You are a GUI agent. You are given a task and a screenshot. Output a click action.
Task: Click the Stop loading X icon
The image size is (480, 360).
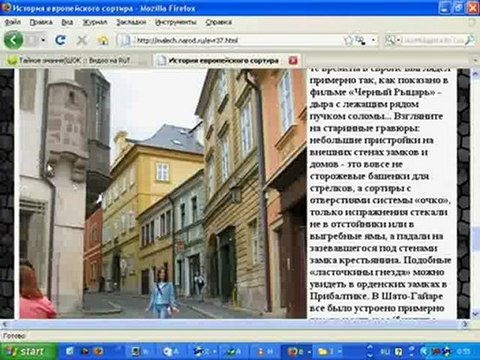(x=81, y=41)
